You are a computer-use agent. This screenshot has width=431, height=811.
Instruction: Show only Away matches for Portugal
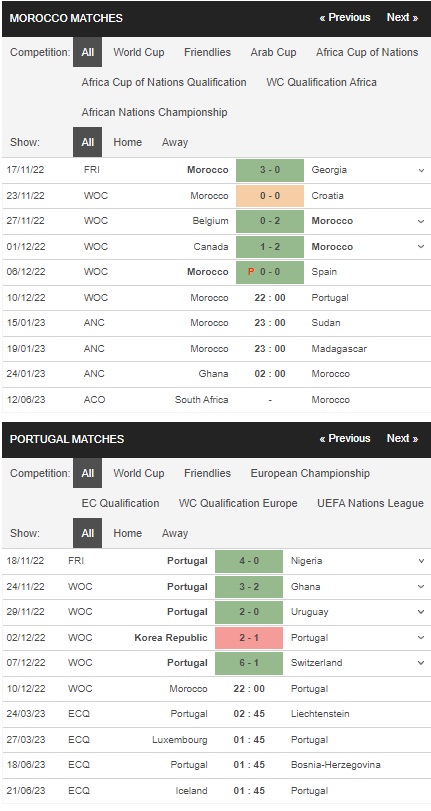tap(175, 533)
